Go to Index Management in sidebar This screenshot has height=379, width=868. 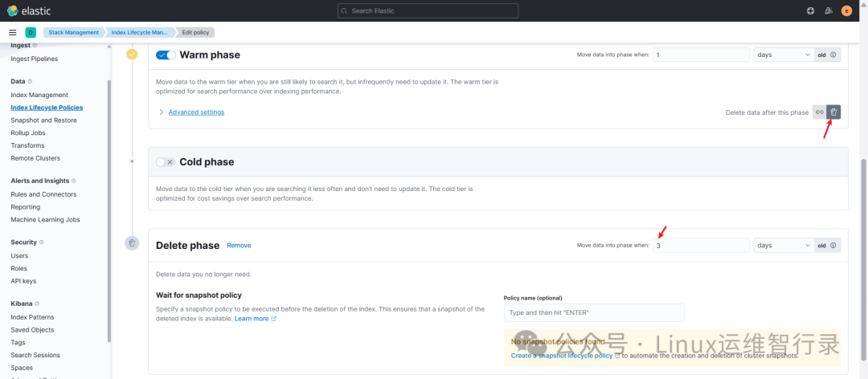[x=39, y=95]
